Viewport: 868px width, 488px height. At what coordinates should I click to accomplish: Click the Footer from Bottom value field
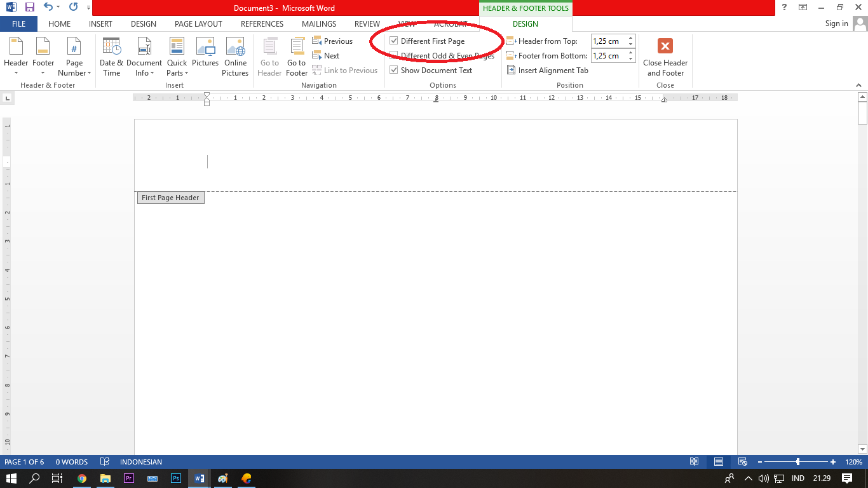tap(609, 56)
